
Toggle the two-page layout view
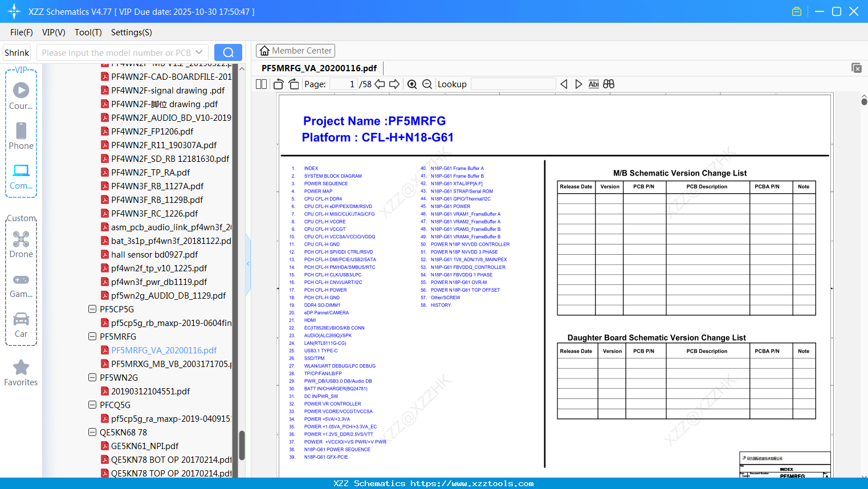262,84
